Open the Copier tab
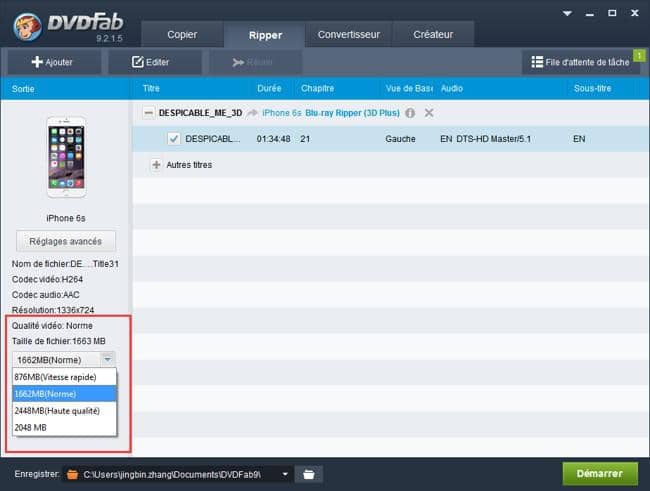 (x=182, y=34)
